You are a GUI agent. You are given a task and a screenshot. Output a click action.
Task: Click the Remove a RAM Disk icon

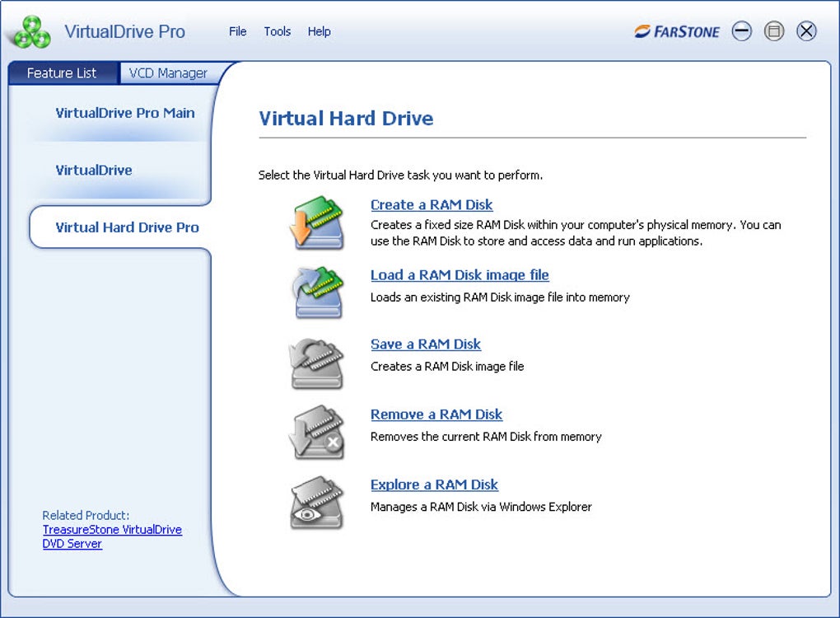[x=316, y=433]
